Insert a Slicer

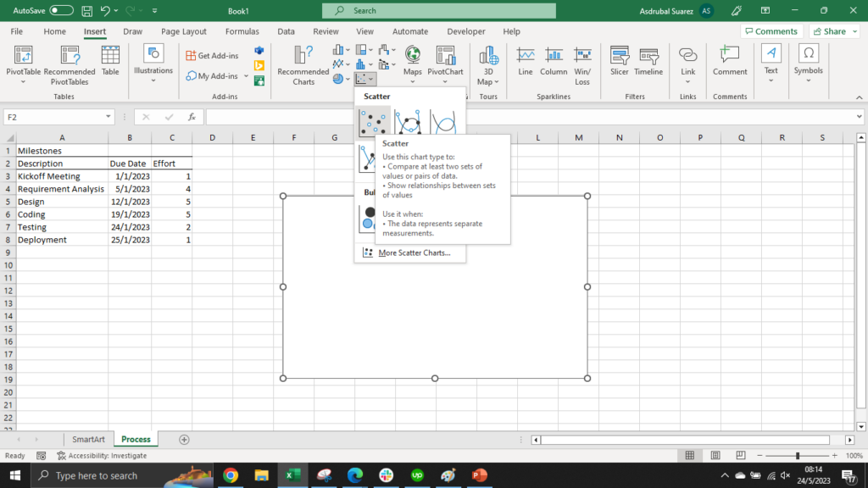point(619,61)
